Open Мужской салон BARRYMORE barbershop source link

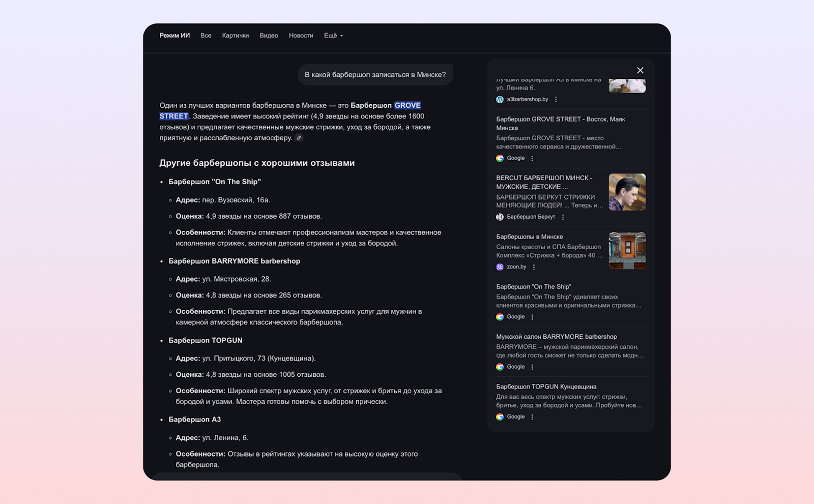tap(557, 337)
